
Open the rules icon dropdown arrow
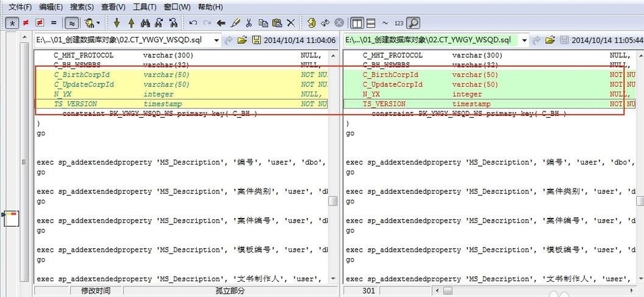pyautogui.click(x=99, y=23)
